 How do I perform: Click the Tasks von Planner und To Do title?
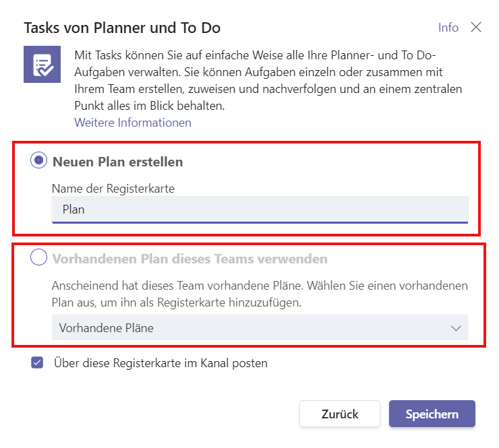[x=122, y=28]
